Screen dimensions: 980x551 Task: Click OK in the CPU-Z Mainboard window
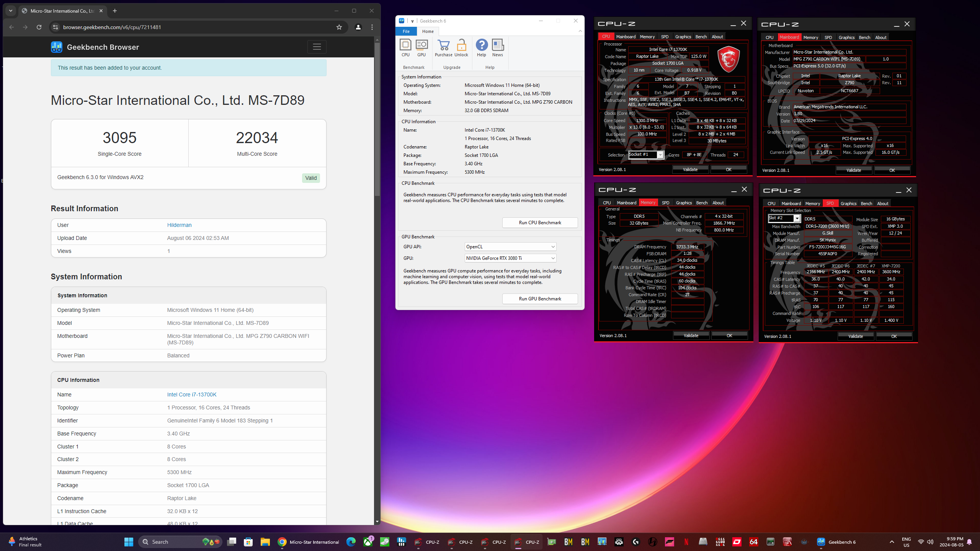coord(892,170)
